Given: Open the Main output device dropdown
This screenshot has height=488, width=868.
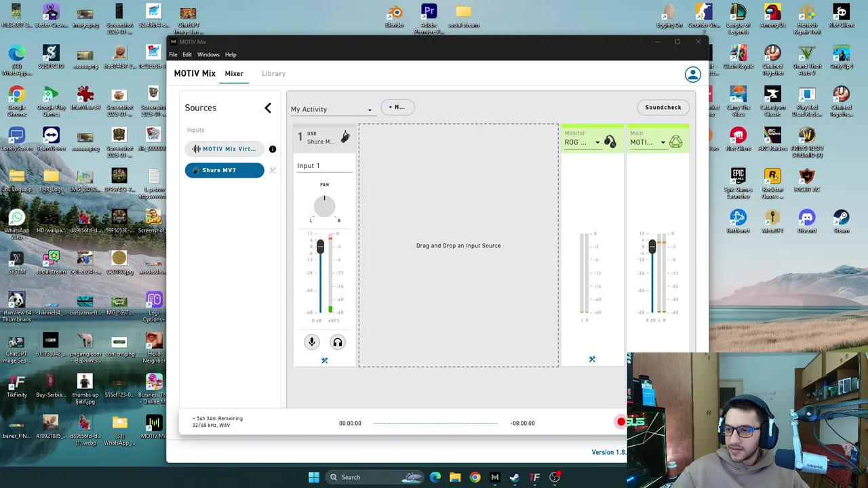Looking at the screenshot, I should tap(648, 142).
